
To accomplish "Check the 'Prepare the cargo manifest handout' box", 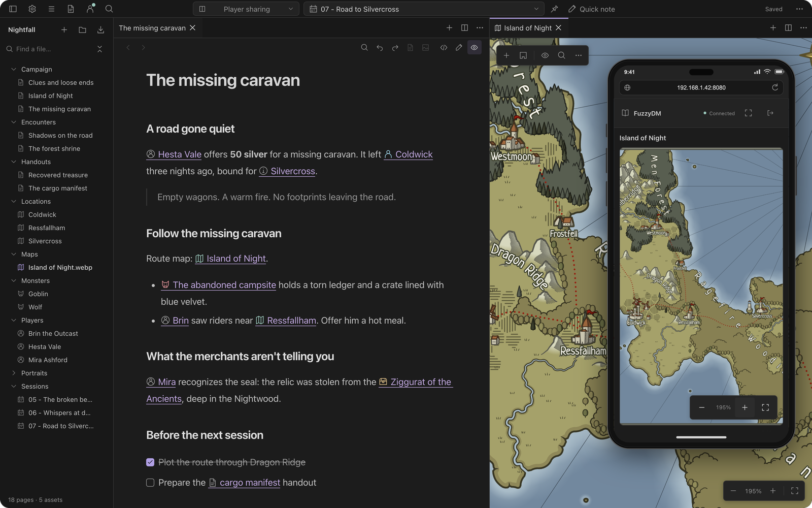I will tap(150, 483).
